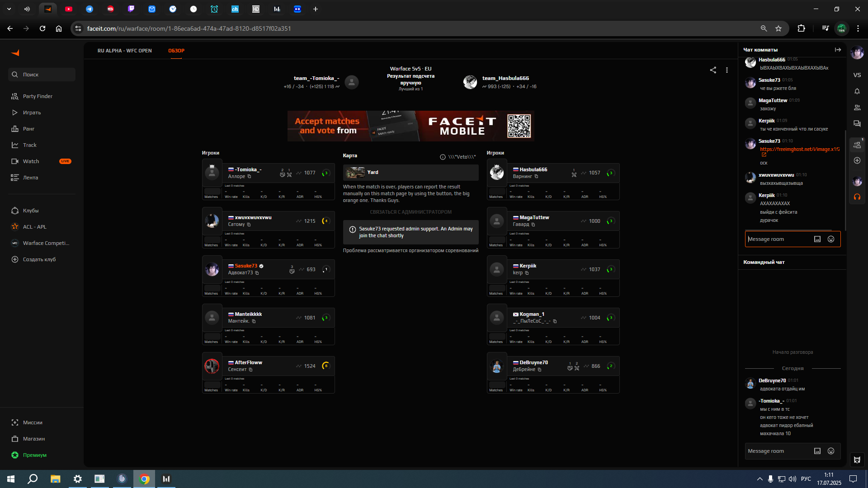Click the Поиск search field
The width and height of the screenshot is (868, 488).
point(42,75)
